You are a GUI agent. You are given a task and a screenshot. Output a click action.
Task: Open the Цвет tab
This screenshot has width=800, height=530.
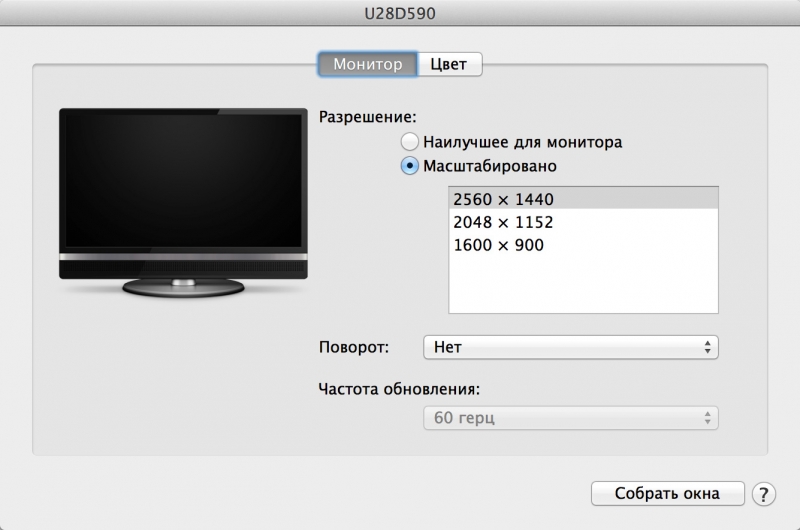click(x=449, y=64)
